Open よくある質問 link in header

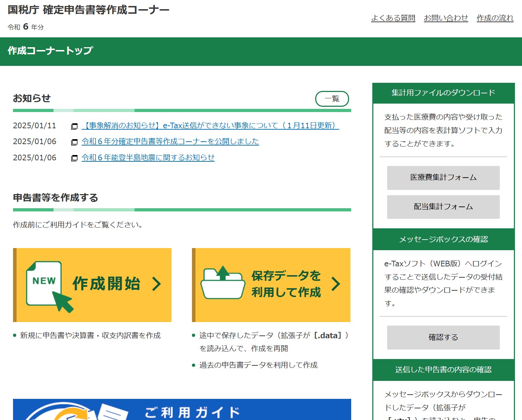[393, 18]
